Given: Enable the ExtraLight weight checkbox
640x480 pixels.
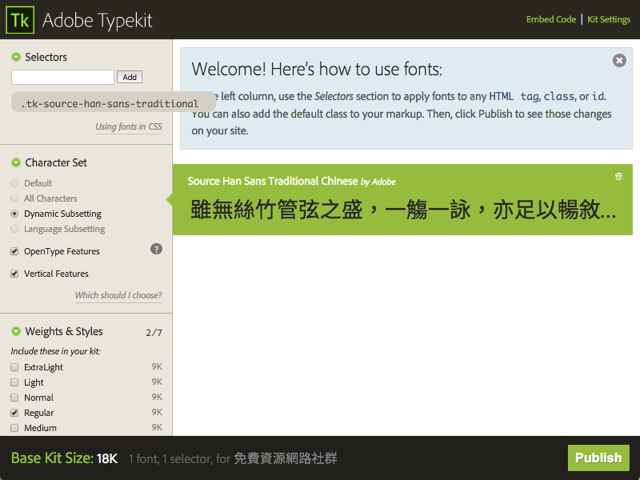Looking at the screenshot, I should tap(14, 368).
